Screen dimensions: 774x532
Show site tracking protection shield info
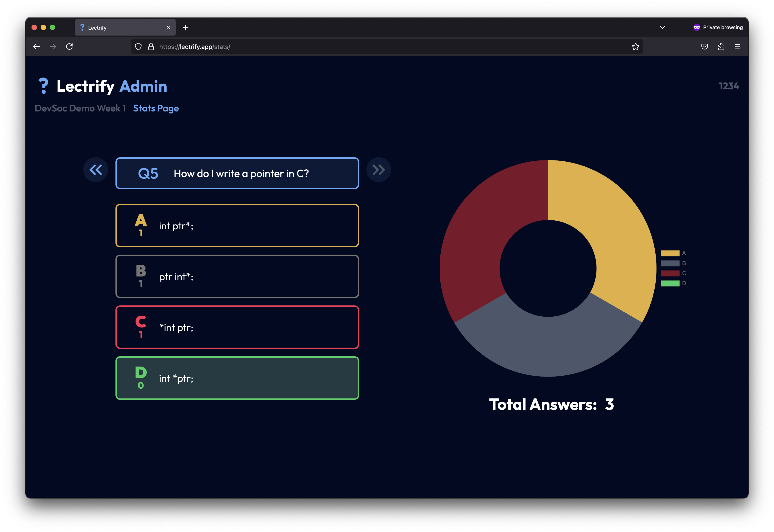(138, 47)
